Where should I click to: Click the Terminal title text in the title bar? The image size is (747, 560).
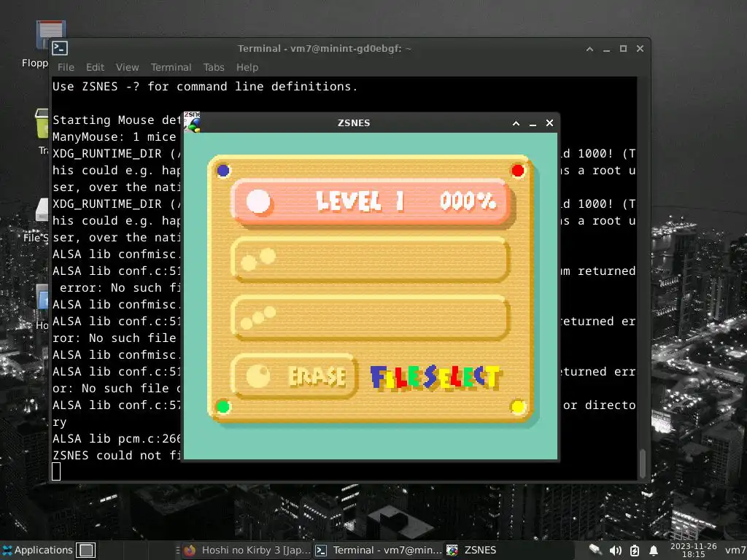325,49
